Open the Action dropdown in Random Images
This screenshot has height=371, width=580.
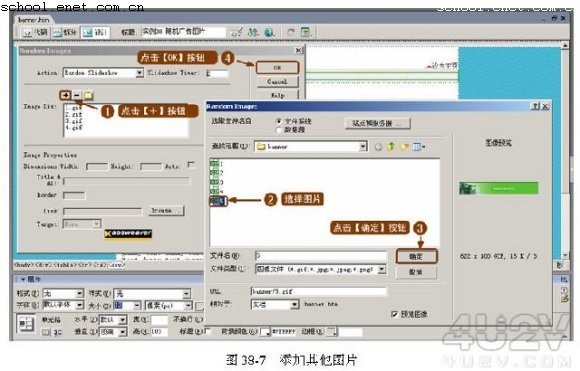(103, 73)
